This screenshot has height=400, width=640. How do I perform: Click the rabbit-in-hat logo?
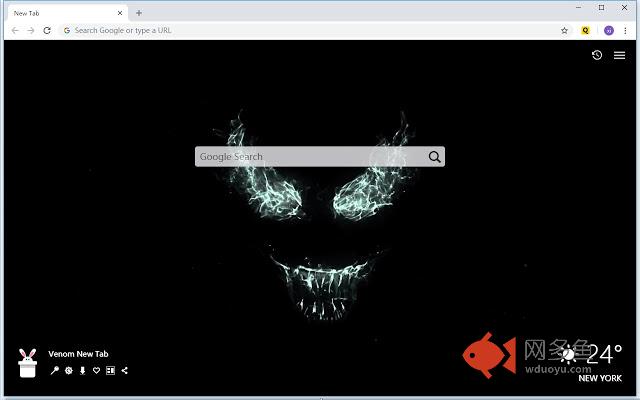click(28, 363)
